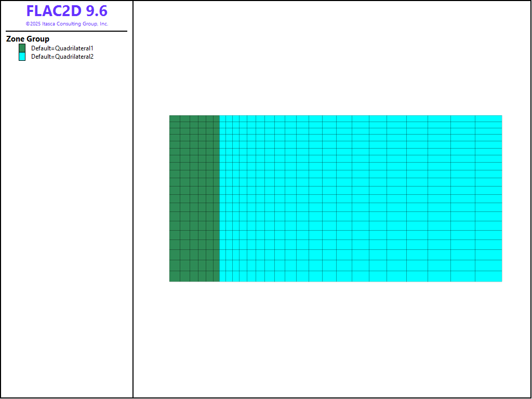The width and height of the screenshot is (532, 399).
Task: Click the top-right corner of the mesh
Action: (x=501, y=116)
